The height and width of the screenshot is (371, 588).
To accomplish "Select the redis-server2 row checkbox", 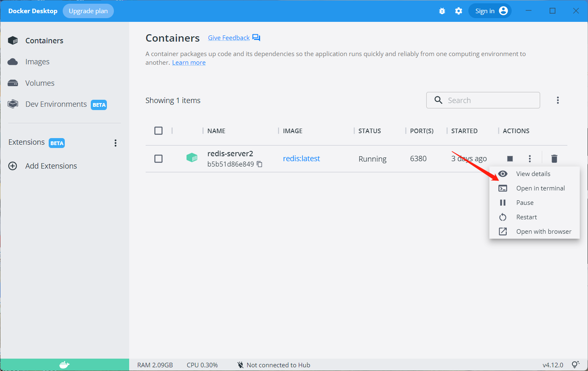I will coord(158,159).
